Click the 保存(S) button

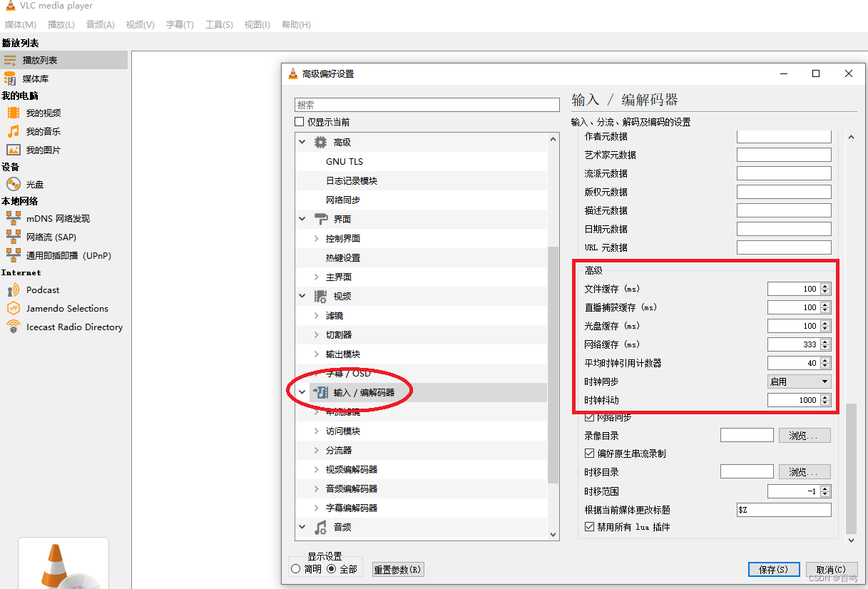[774, 570]
